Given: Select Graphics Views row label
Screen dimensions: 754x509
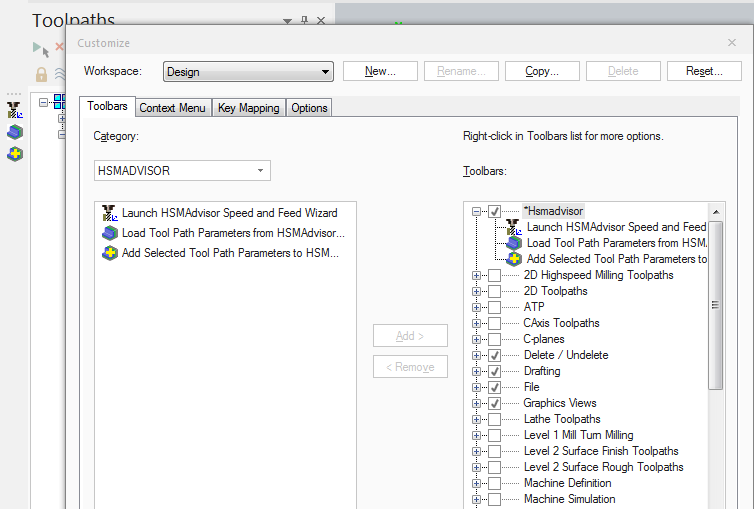Looking at the screenshot, I should [x=560, y=403].
